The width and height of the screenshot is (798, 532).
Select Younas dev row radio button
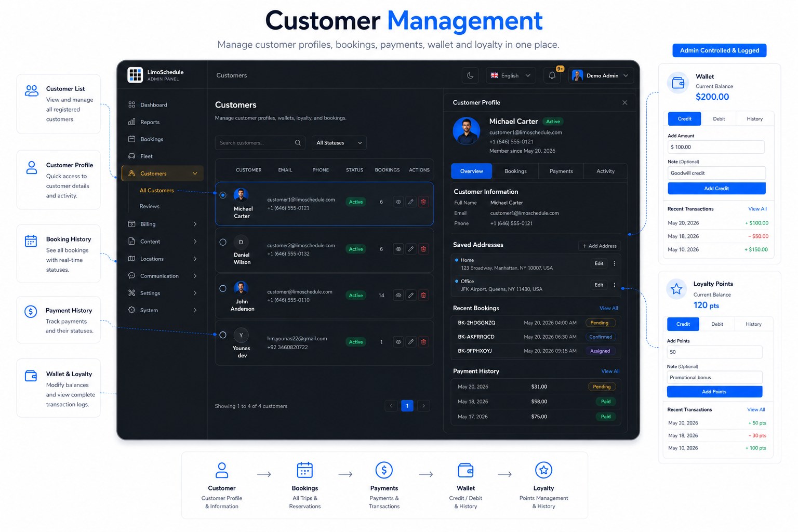click(x=223, y=335)
